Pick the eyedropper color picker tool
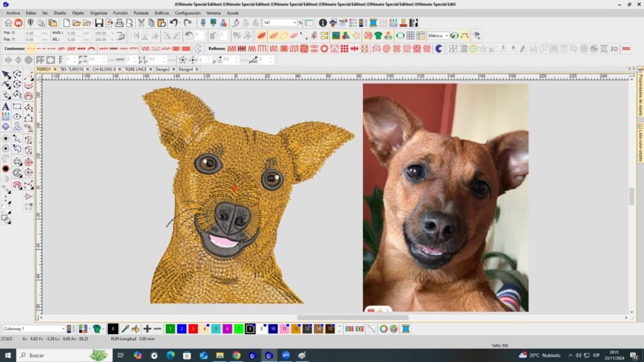Screen dimensions: 644x362 (x=125, y=329)
